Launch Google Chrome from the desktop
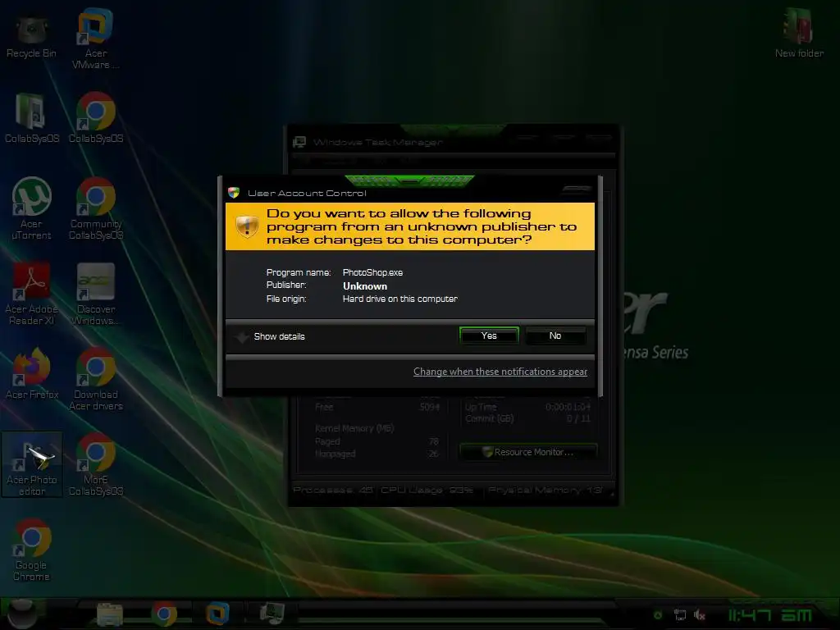The width and height of the screenshot is (840, 630). [x=32, y=550]
